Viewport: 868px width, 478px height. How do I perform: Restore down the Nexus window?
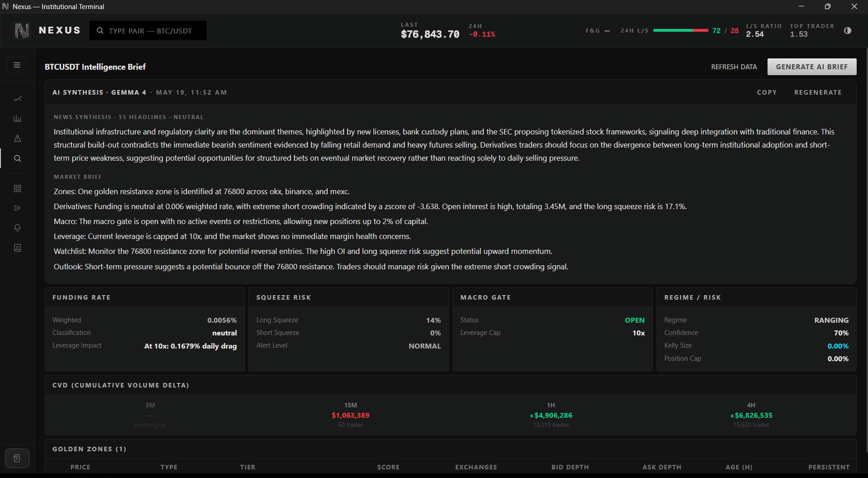pyautogui.click(x=828, y=6)
